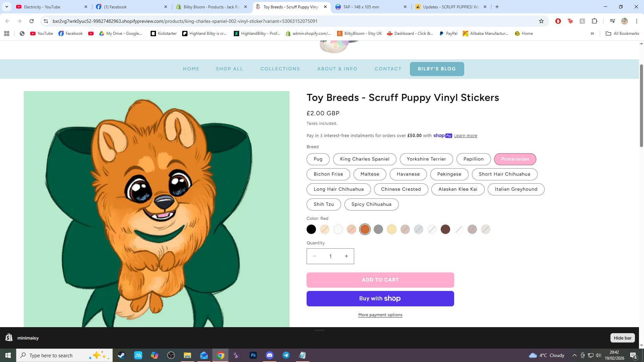Open Discord from the taskbar
Viewport: 644px width, 362px height.
270,355
